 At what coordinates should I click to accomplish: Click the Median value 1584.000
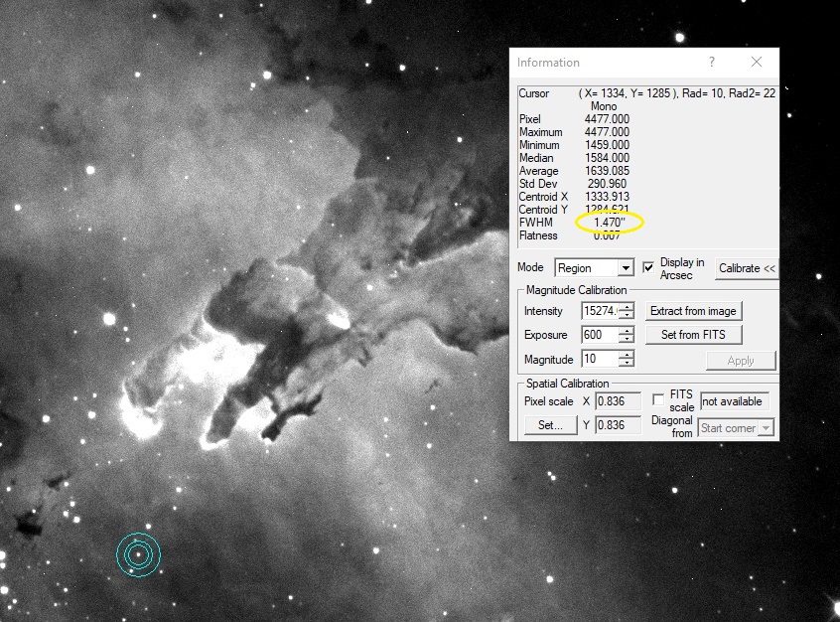coord(607,158)
